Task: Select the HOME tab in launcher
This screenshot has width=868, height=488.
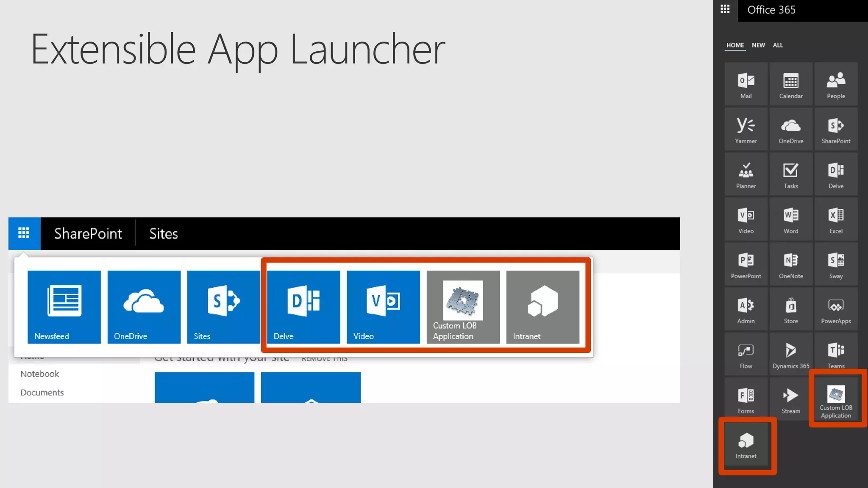Action: click(x=734, y=45)
